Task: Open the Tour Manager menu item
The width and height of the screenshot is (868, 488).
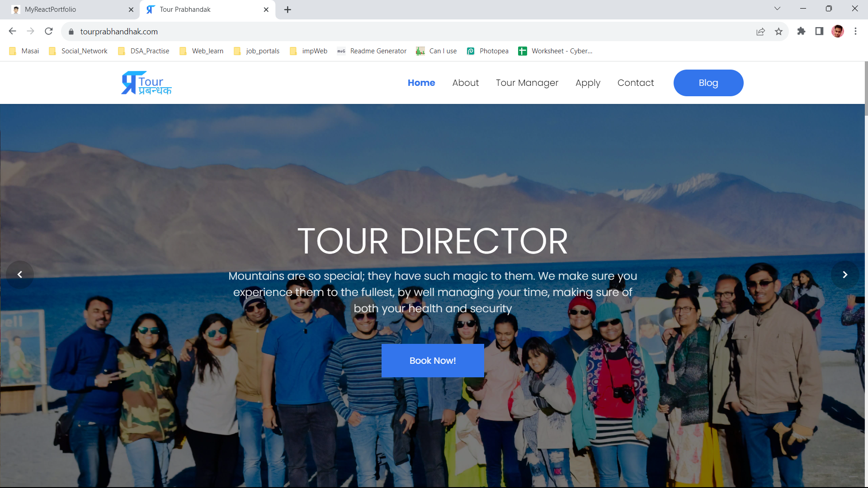Action: click(x=527, y=83)
